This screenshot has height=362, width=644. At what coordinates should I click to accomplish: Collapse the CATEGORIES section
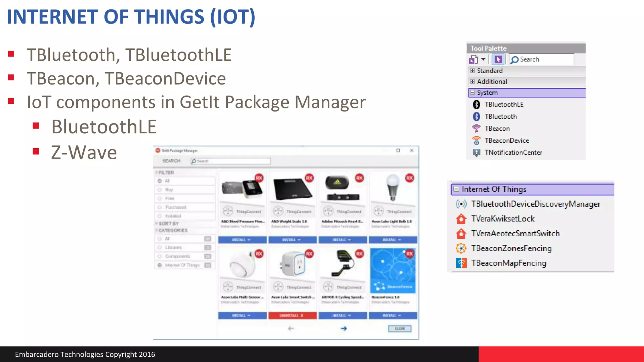(156, 230)
